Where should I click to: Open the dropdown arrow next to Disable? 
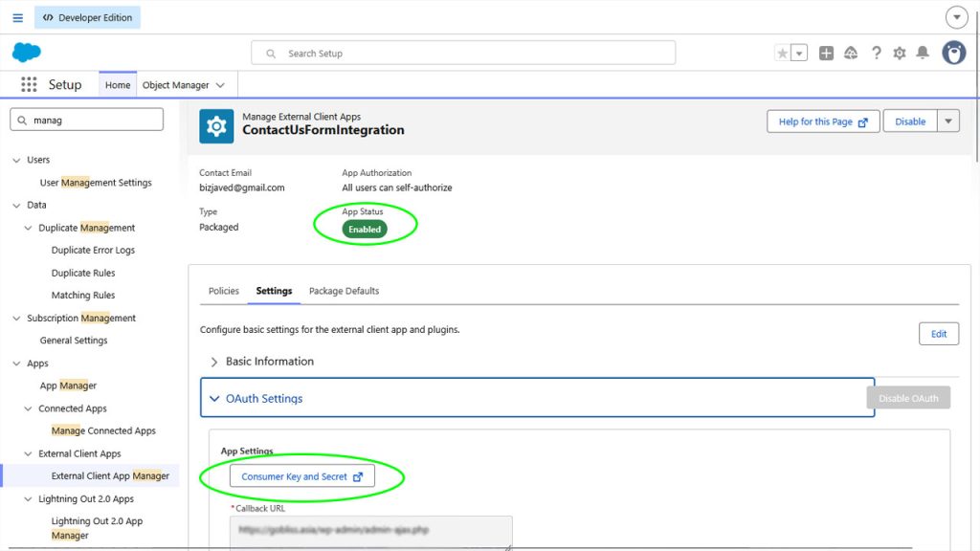coord(948,121)
